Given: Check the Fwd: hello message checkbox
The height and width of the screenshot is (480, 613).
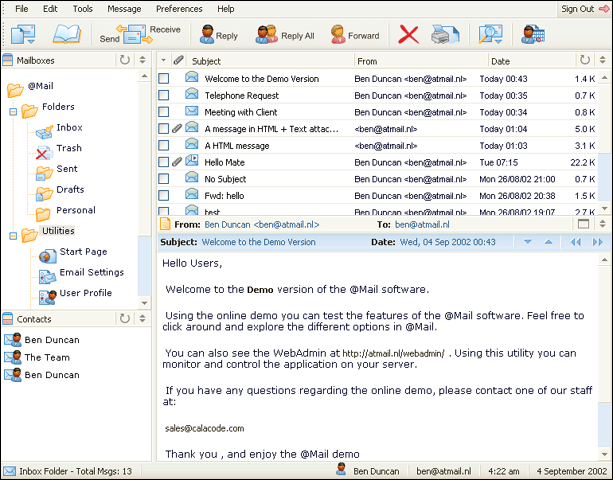Looking at the screenshot, I should tap(163, 195).
